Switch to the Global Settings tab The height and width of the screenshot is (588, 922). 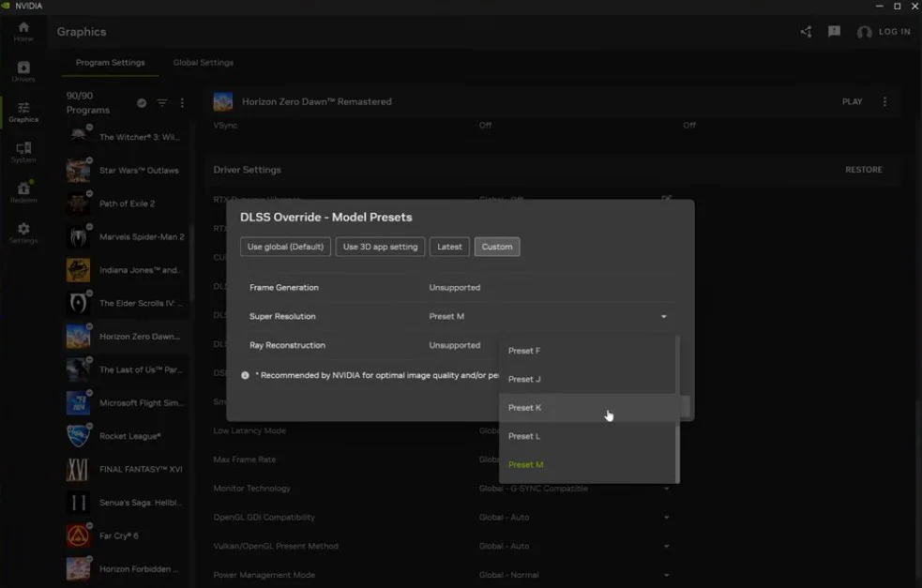(204, 63)
